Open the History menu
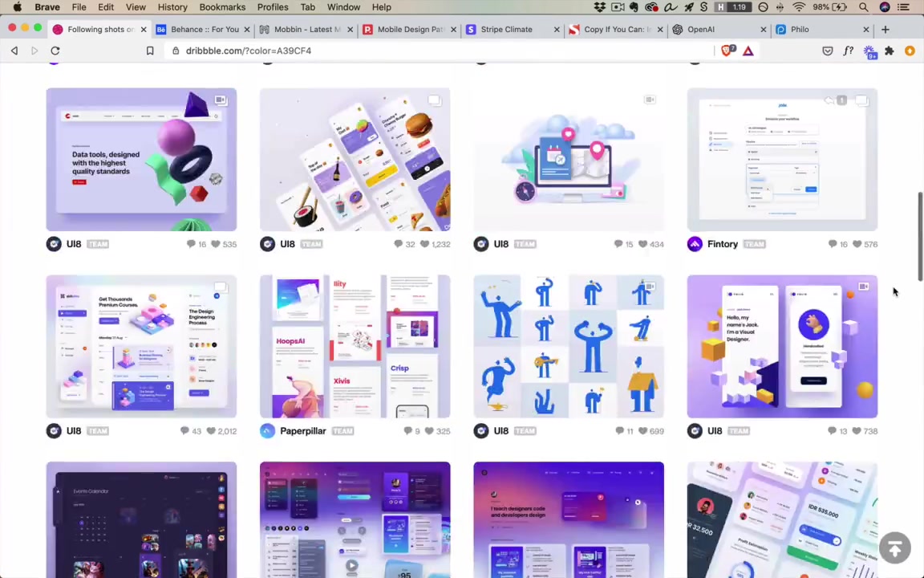The width and height of the screenshot is (924, 578). (172, 7)
